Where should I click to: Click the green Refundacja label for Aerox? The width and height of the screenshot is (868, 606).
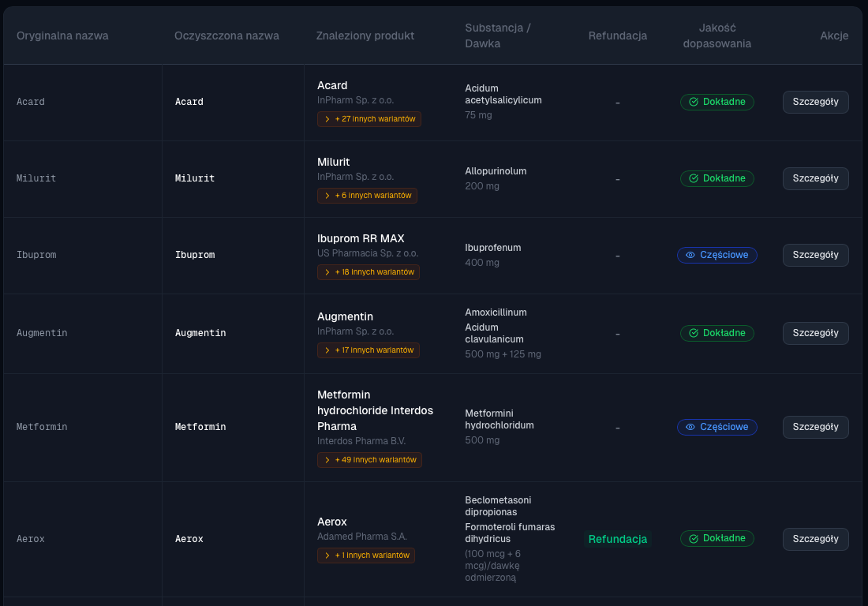pos(617,539)
